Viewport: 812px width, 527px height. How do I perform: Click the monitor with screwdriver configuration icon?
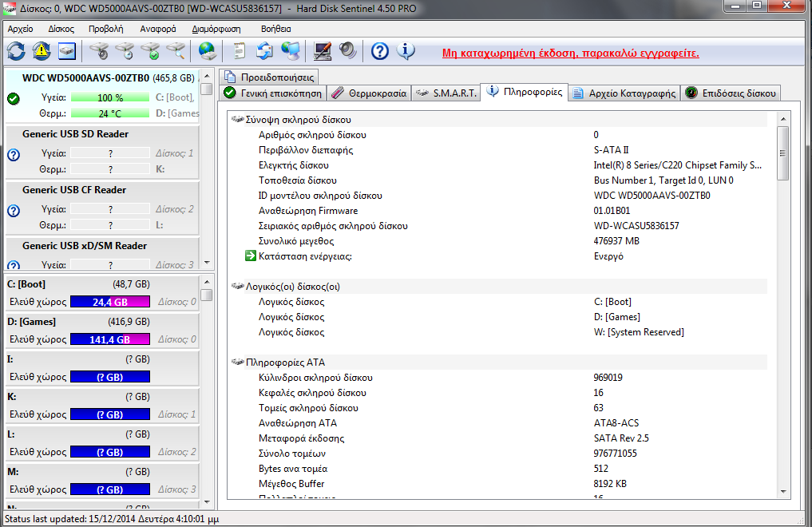[x=322, y=51]
